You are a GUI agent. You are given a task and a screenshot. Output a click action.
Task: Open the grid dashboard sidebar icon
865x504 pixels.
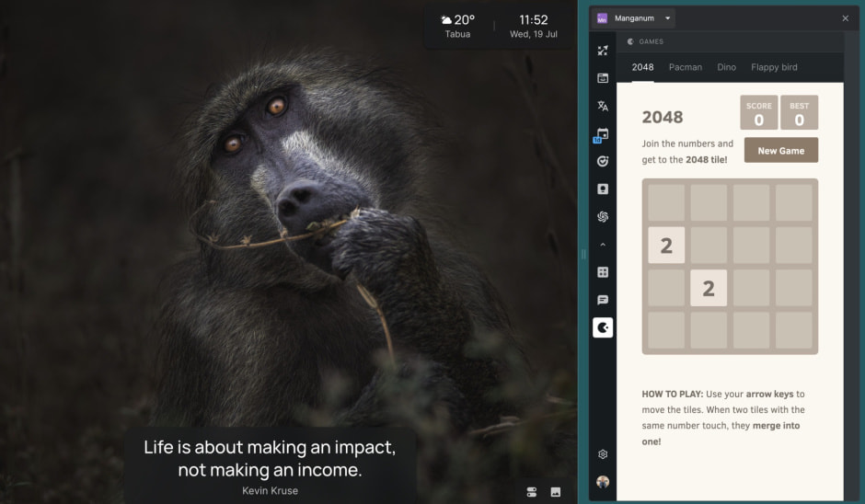[x=603, y=272]
